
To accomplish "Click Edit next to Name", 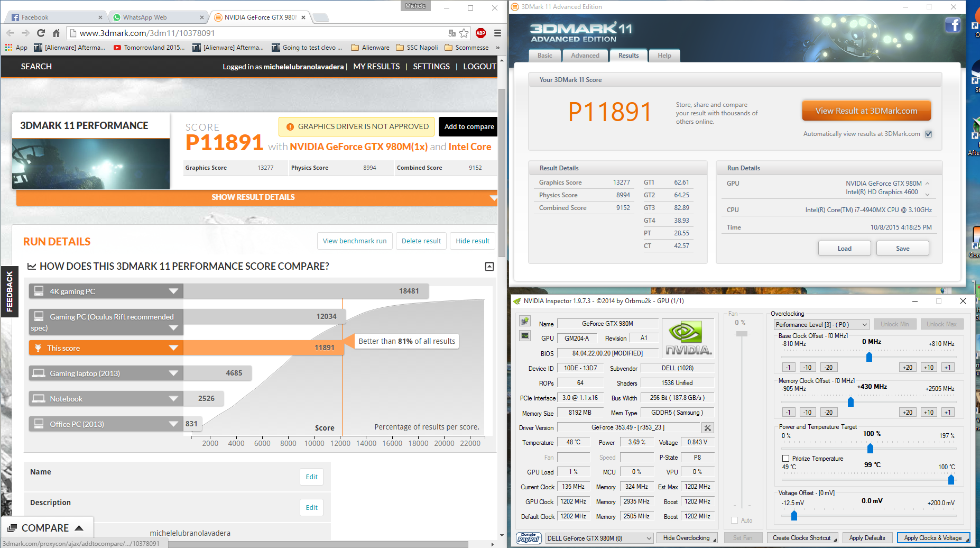I will click(312, 477).
